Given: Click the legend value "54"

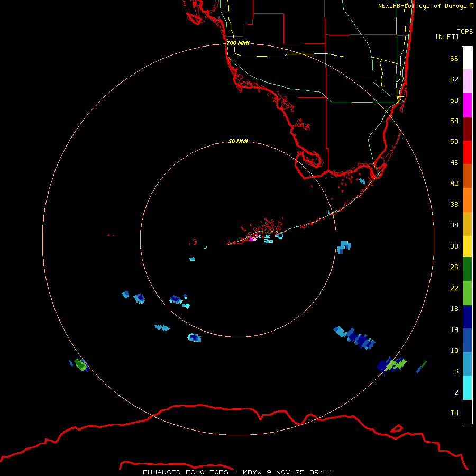Looking at the screenshot, I should click(x=454, y=121).
